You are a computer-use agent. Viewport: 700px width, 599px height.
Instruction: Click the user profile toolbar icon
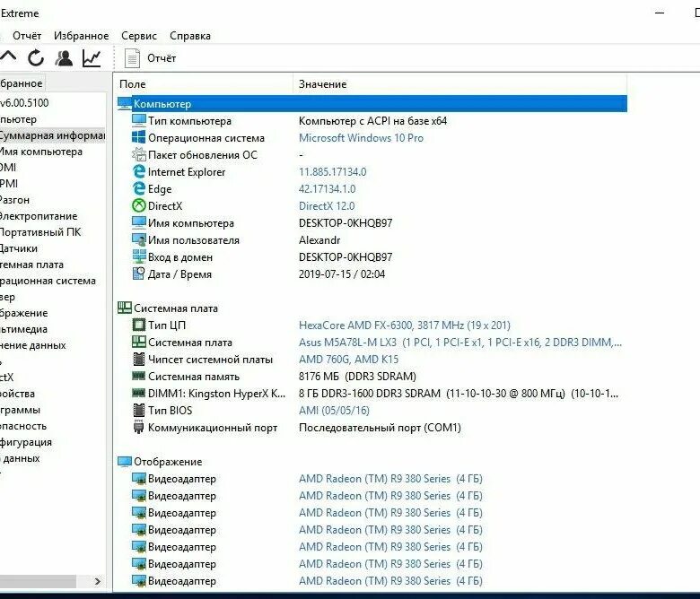point(64,58)
